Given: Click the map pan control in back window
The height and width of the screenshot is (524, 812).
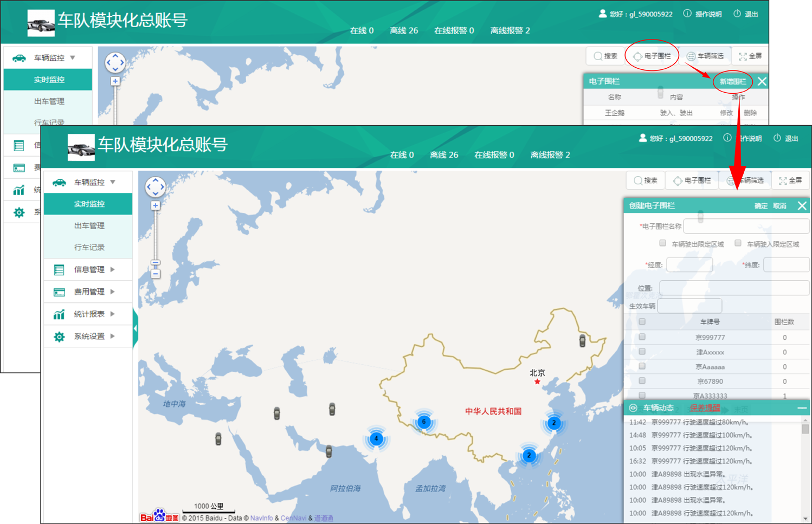Looking at the screenshot, I should [x=115, y=62].
